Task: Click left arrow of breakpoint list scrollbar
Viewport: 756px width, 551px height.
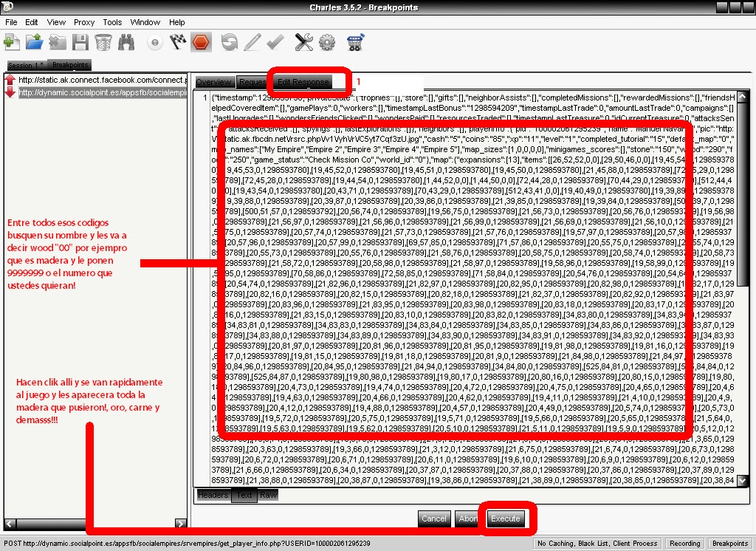Action: coord(10,524)
